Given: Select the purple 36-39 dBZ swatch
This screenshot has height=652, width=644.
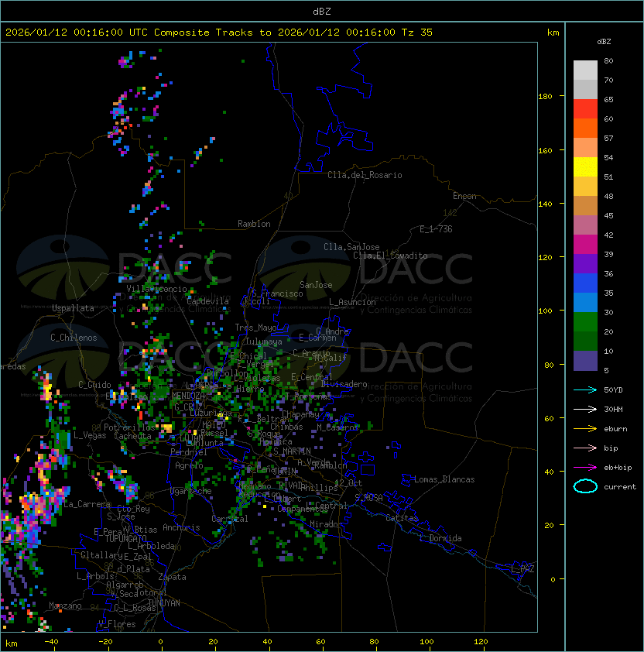Looking at the screenshot, I should coord(585,264).
